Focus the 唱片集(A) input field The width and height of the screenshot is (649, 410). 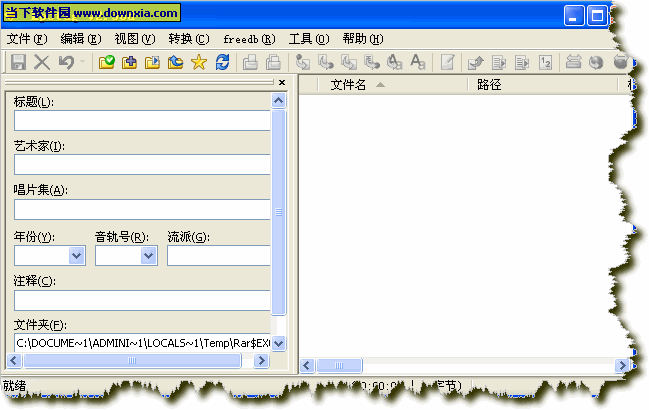[x=142, y=209]
